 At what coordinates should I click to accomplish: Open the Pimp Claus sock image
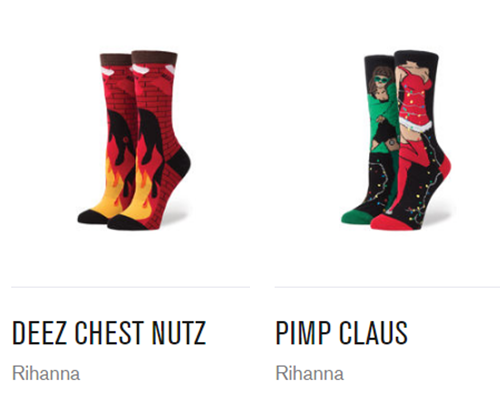[396, 139]
